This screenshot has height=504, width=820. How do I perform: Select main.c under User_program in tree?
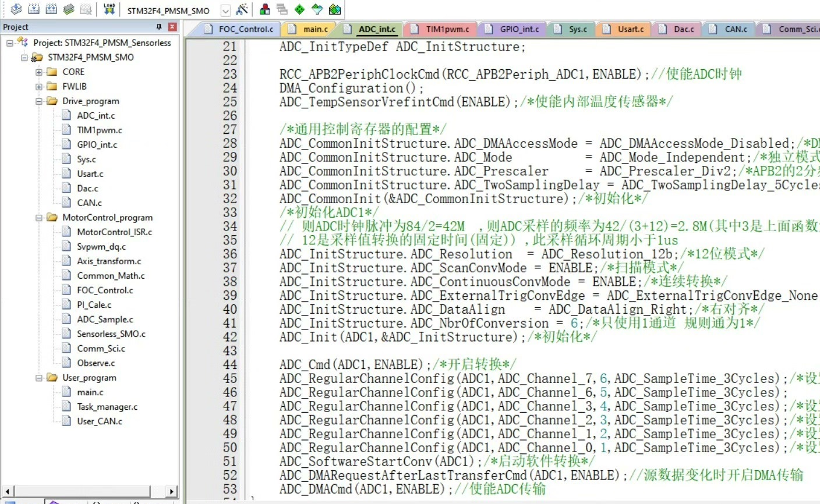pyautogui.click(x=90, y=392)
